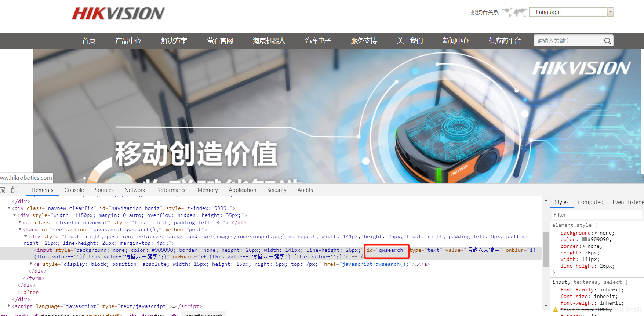Select the closing form tag line
This screenshot has width=644, height=316.
[33, 278]
